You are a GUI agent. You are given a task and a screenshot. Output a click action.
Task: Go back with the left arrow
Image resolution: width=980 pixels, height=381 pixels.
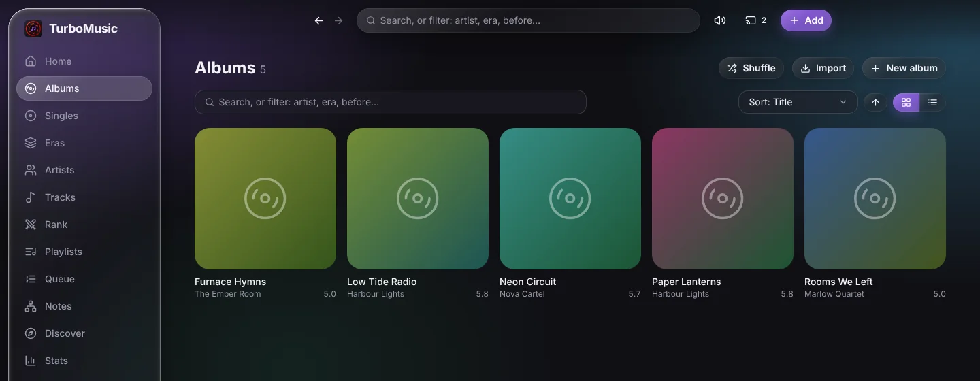[318, 20]
